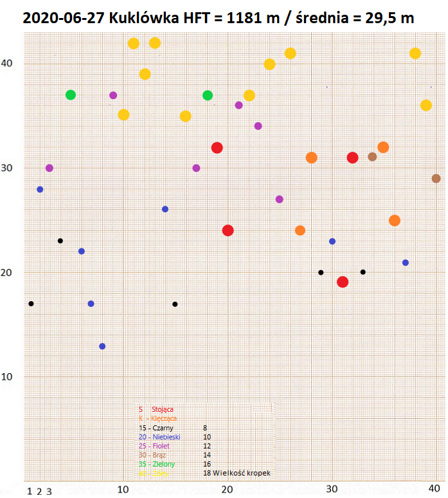Click horizontal axis label "3"
The height and width of the screenshot is (498, 448).
pyautogui.click(x=49, y=492)
